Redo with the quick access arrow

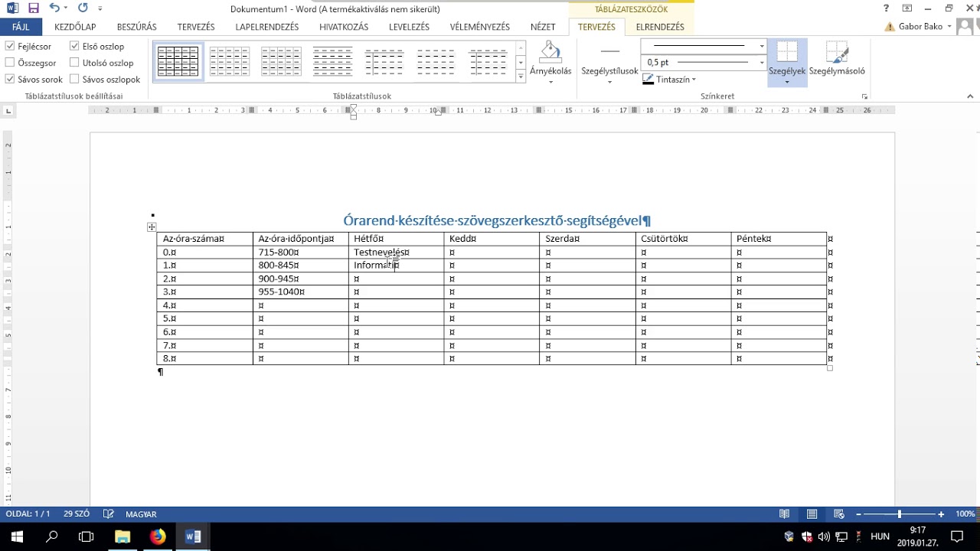[x=83, y=8]
